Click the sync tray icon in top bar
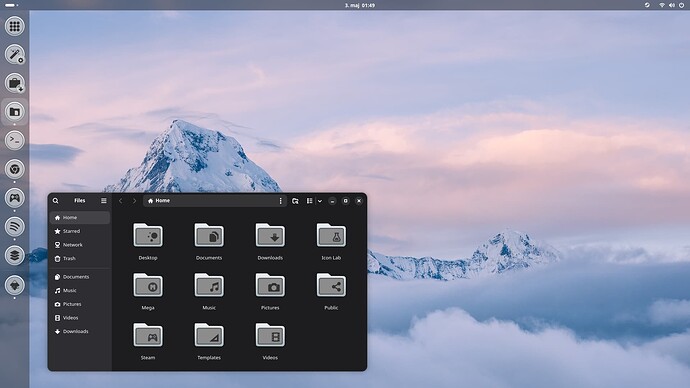690x388 pixels. (647, 5)
